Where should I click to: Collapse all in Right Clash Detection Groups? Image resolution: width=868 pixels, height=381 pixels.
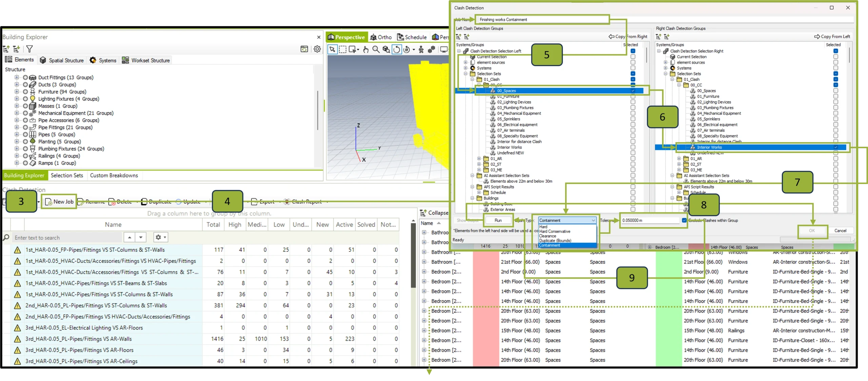pyautogui.click(x=658, y=37)
